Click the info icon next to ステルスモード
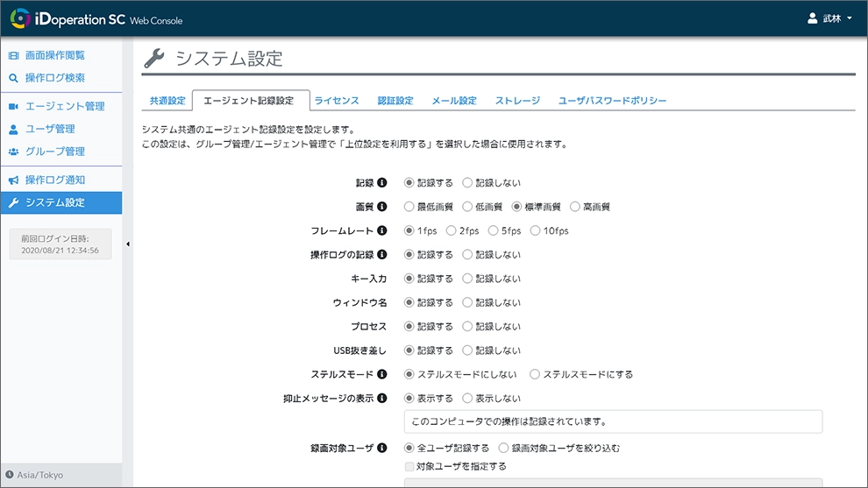This screenshot has width=868, height=488. tap(382, 375)
